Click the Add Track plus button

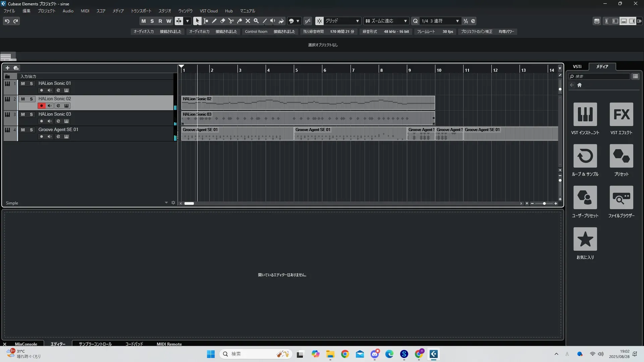click(x=7, y=68)
